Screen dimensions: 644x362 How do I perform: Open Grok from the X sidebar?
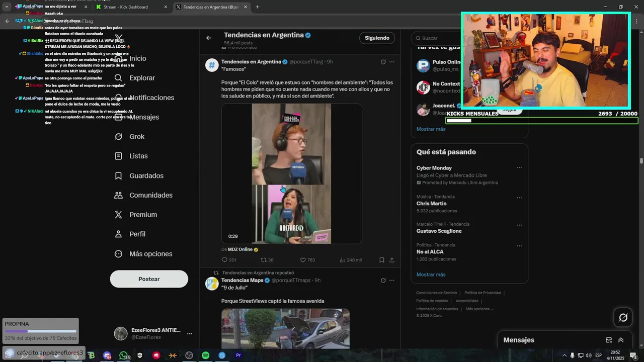(x=129, y=137)
